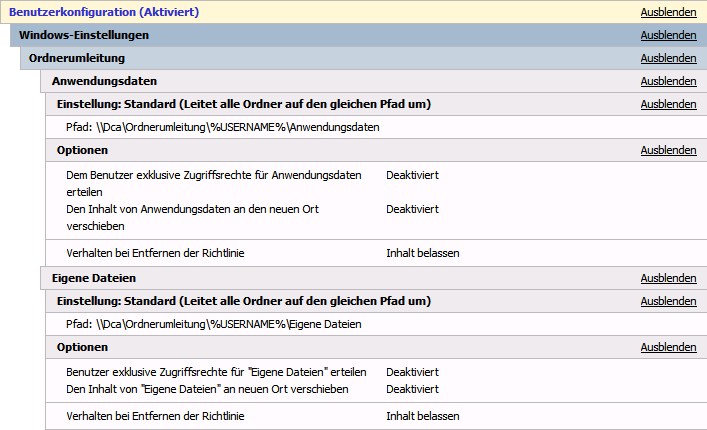Click Ausblenden link in the Ordnerumleitung row
This screenshot has width=707, height=430.
[668, 59]
